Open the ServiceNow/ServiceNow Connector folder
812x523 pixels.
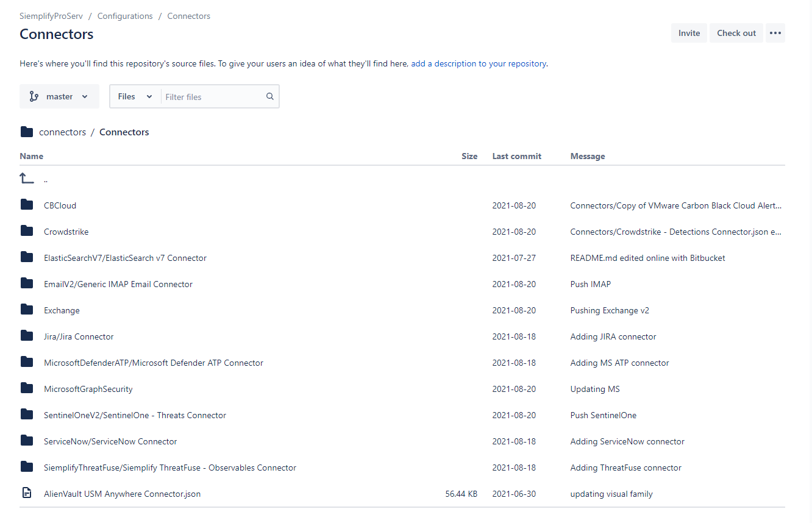110,441
